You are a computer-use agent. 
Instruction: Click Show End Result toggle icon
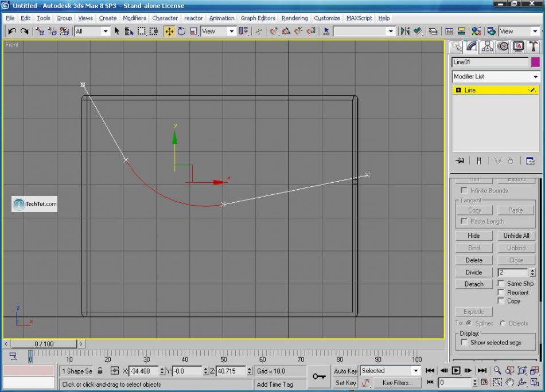click(x=479, y=161)
